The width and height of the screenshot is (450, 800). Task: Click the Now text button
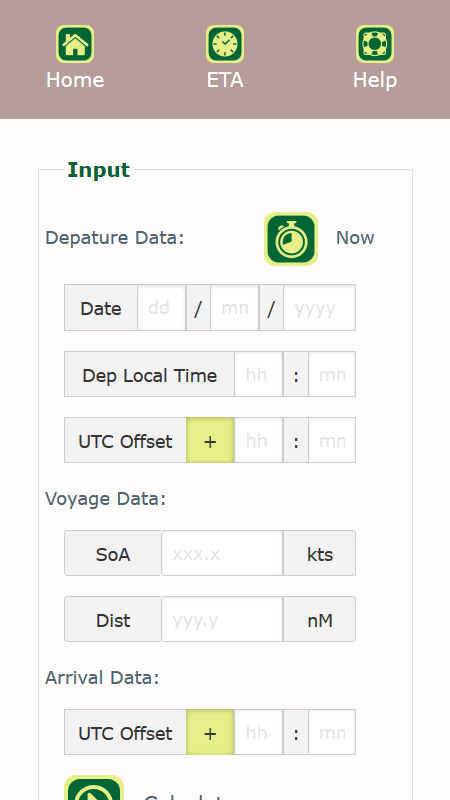point(355,238)
